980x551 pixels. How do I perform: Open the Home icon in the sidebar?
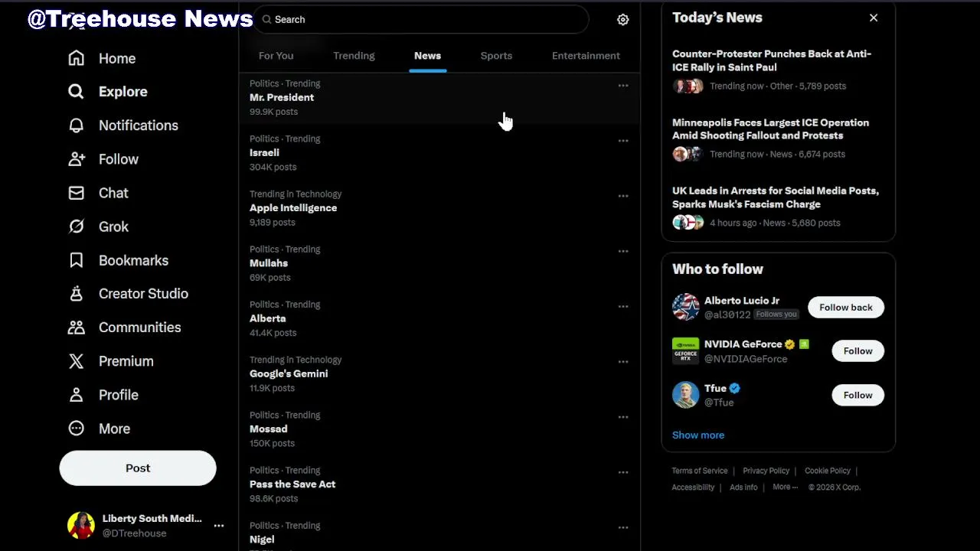click(76, 58)
